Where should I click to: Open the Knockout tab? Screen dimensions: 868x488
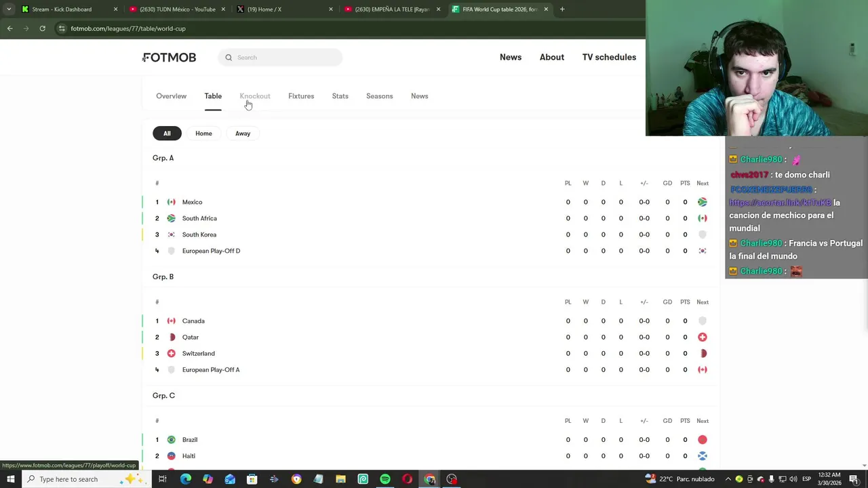255,96
